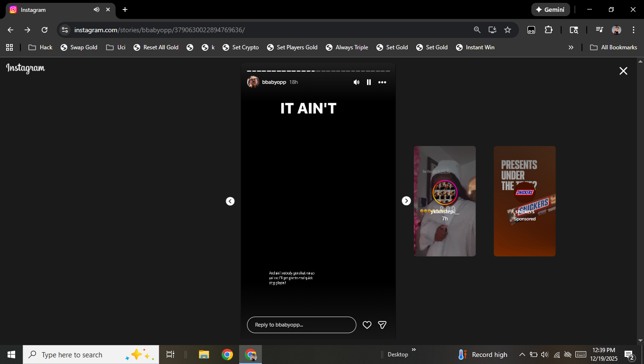The width and height of the screenshot is (644, 364).
Task: Mute the Instagram tab audio
Action: 97,9
